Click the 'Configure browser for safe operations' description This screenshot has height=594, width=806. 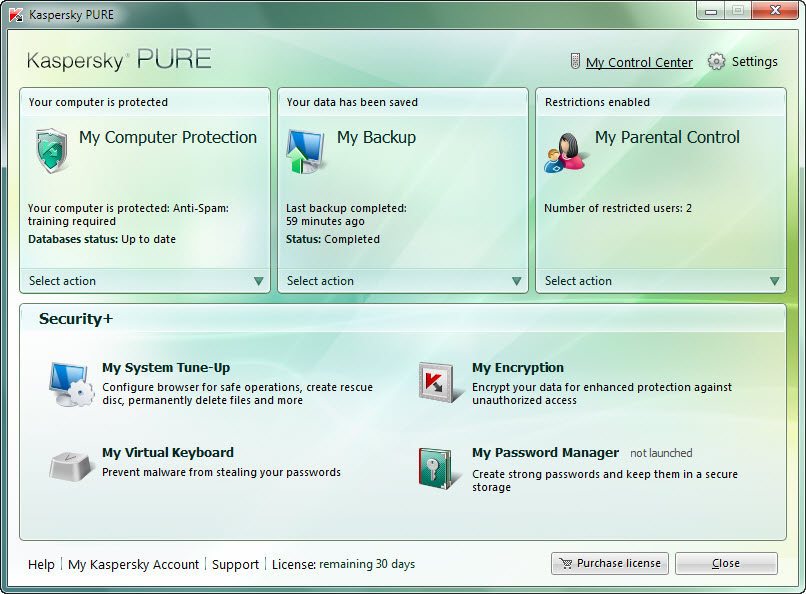click(237, 394)
